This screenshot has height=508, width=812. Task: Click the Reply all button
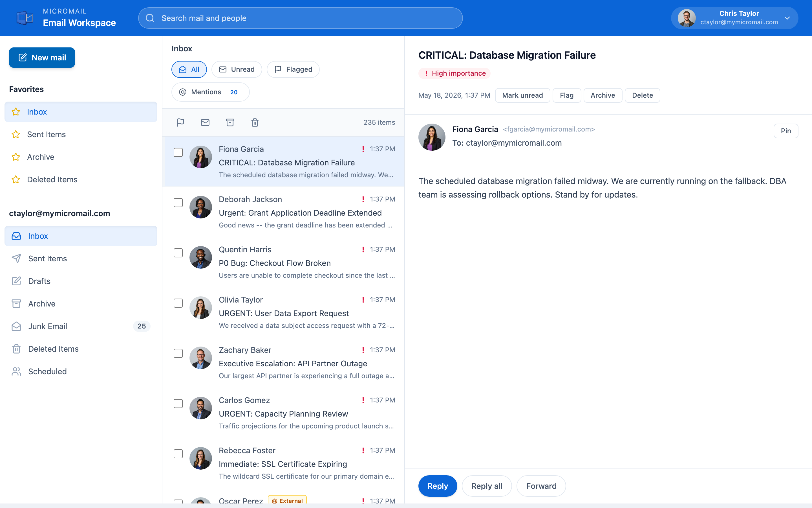pos(487,486)
